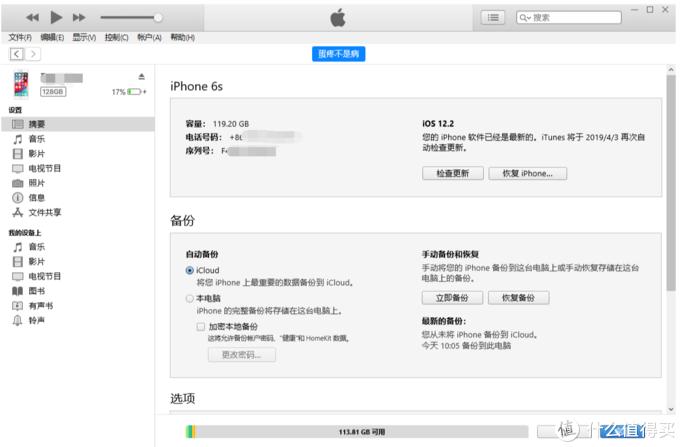
Task: Open the list view icon near search
Action: pyautogui.click(x=493, y=17)
